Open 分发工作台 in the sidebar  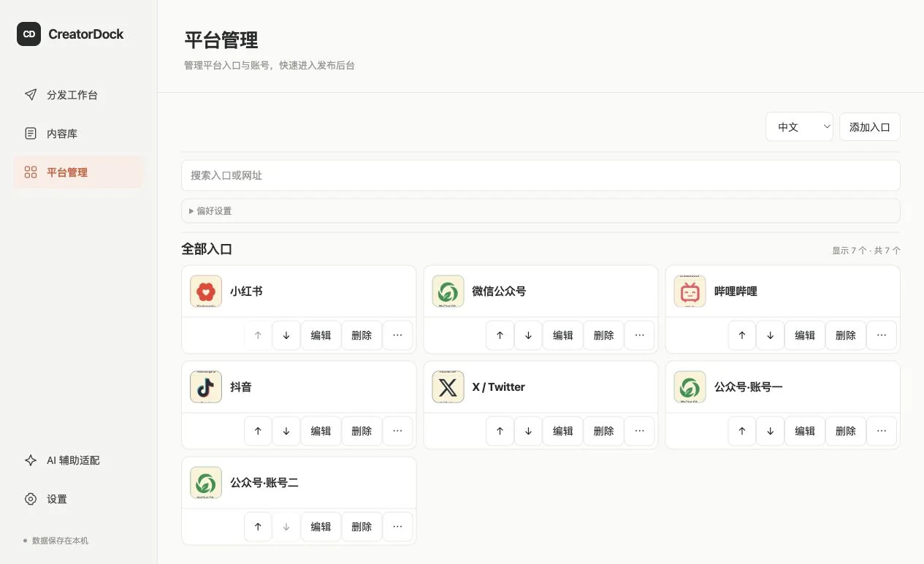pyautogui.click(x=79, y=95)
